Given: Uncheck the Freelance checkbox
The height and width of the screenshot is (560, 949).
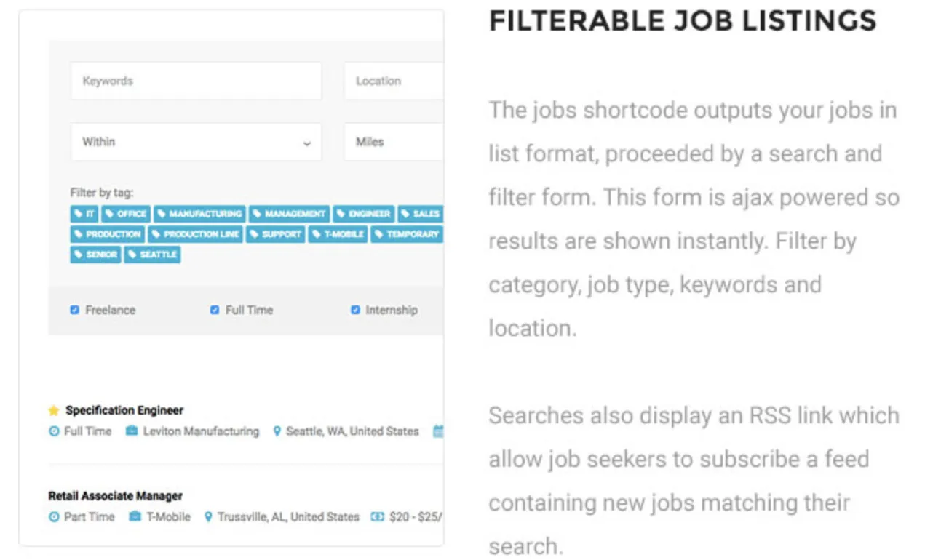Looking at the screenshot, I should click(x=74, y=310).
